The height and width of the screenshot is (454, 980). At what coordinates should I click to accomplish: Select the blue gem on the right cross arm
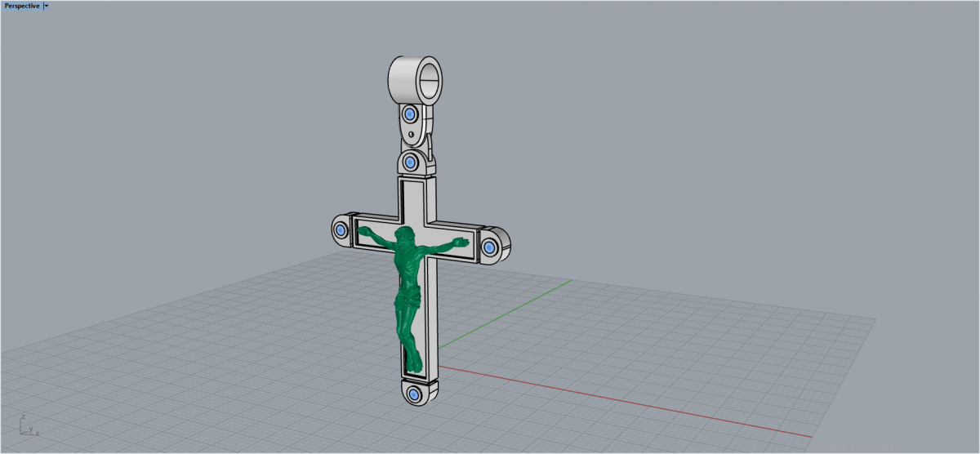[490, 246]
